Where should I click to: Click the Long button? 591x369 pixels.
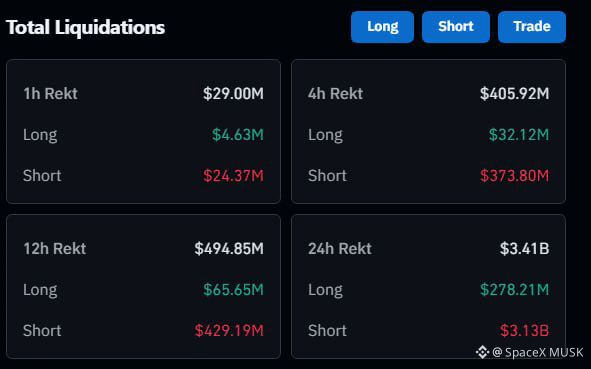382,27
